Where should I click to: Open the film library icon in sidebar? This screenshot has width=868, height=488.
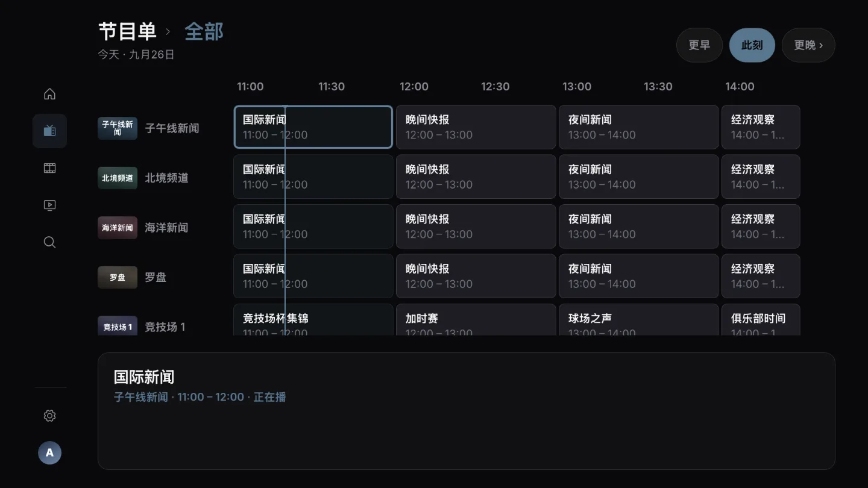tap(49, 168)
